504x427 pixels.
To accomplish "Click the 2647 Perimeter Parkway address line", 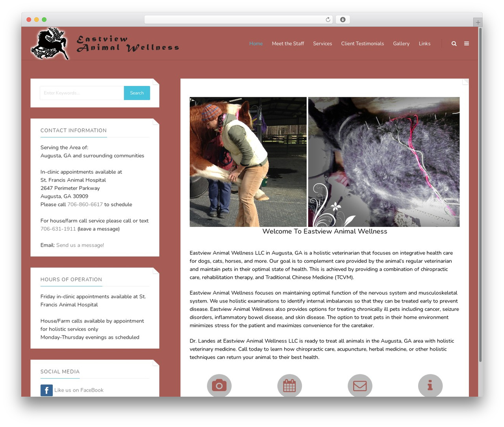I will 70,188.
